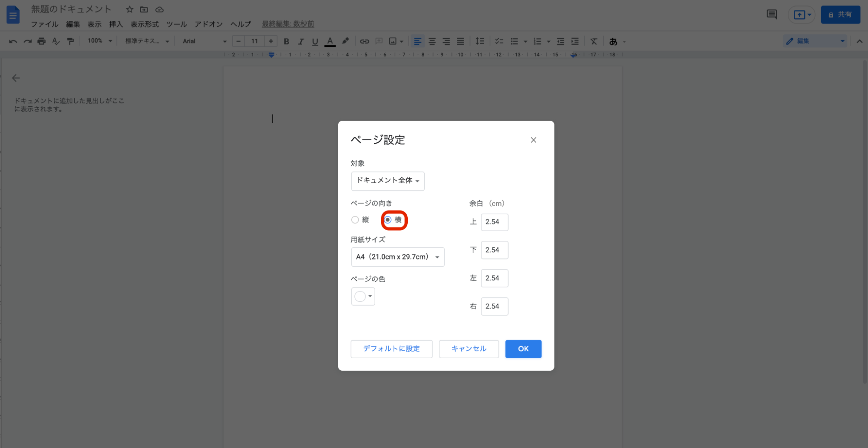Click the right margin 右 field

pyautogui.click(x=495, y=306)
